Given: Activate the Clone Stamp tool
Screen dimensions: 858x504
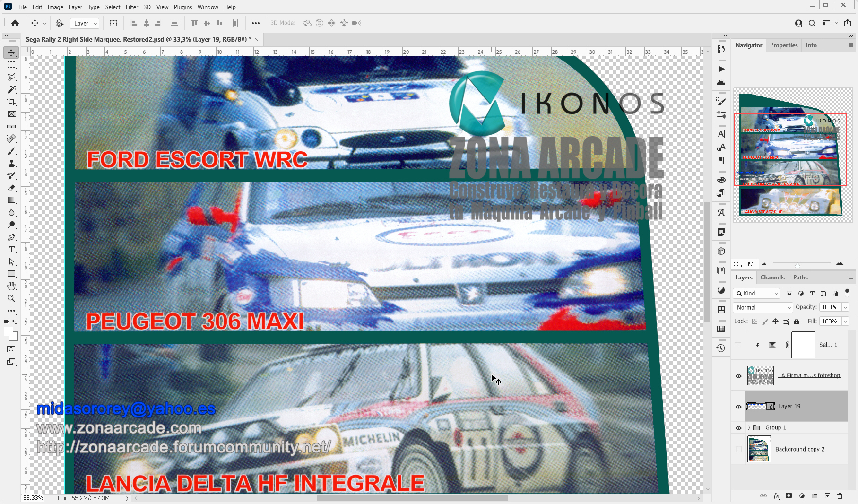Looking at the screenshot, I should pos(11,163).
